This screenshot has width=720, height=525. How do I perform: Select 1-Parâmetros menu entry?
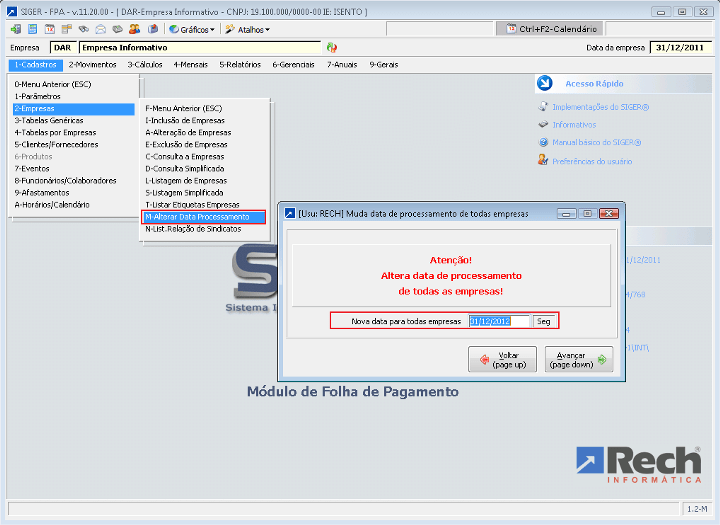point(73,96)
